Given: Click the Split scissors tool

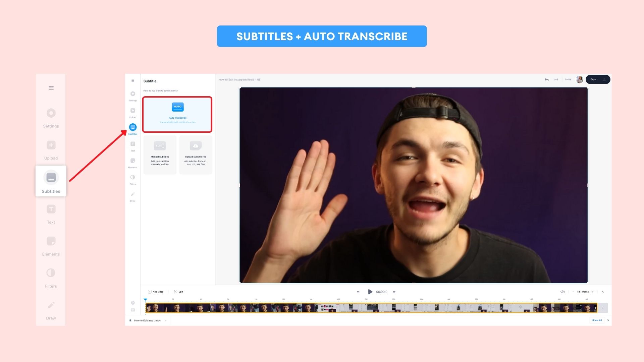Looking at the screenshot, I should (178, 292).
